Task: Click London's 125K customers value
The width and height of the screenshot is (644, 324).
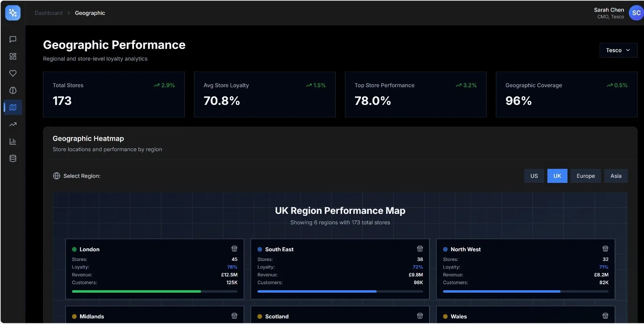Action: pos(232,283)
